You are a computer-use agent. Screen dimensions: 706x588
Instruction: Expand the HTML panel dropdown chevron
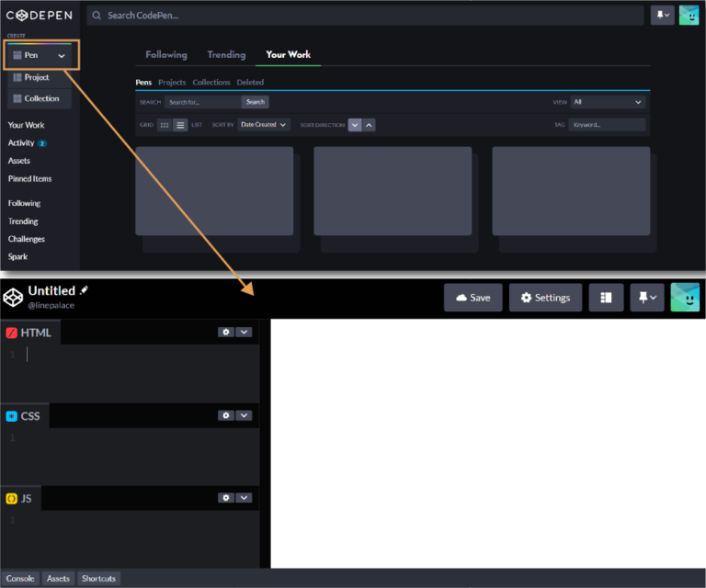pyautogui.click(x=244, y=332)
